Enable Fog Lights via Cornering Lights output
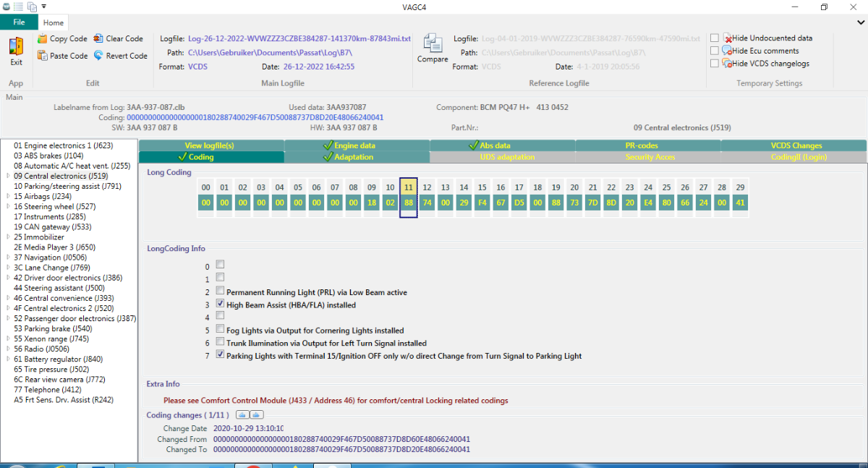Viewport: 868px width, 468px height. coord(221,330)
